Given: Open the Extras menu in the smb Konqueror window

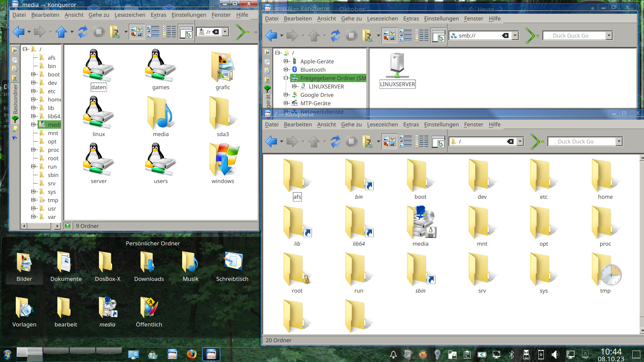Looking at the screenshot, I should tap(411, 18).
